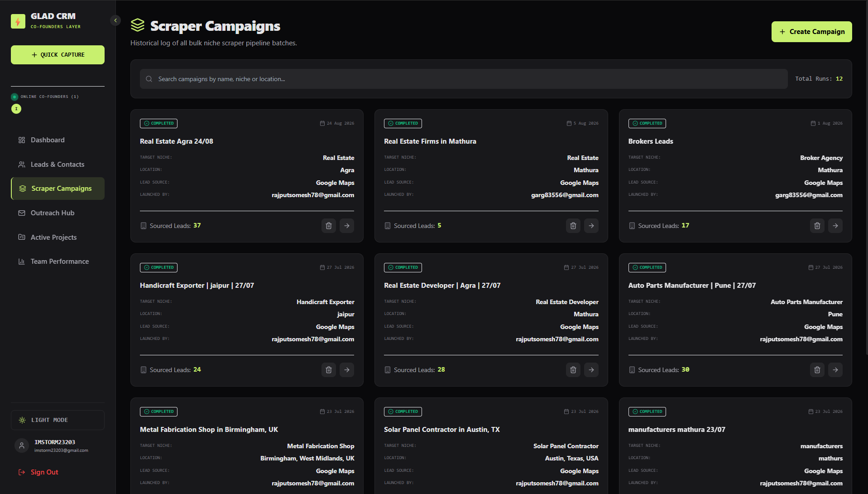Click Real Estate Developer | Agra | 27/07 title
This screenshot has width=868, height=494.
click(442, 286)
